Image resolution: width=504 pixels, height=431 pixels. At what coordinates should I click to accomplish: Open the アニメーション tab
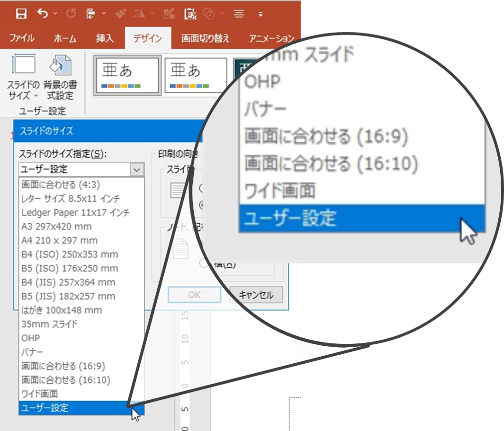[272, 38]
